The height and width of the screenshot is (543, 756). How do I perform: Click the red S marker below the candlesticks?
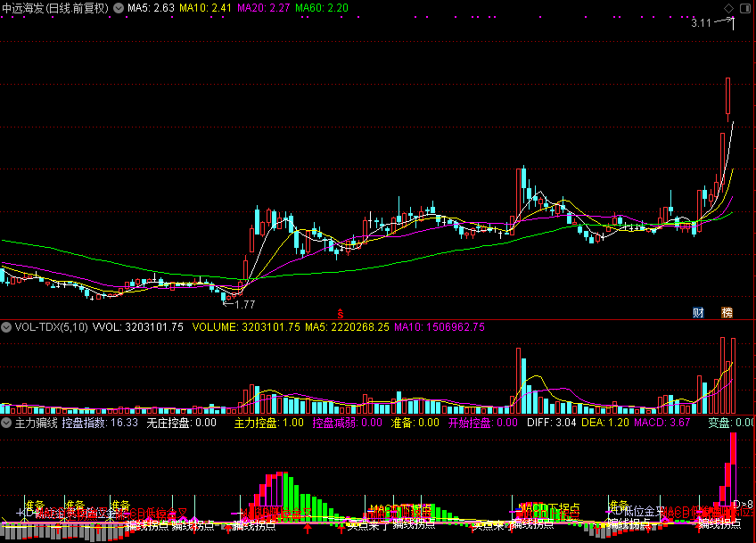click(341, 314)
